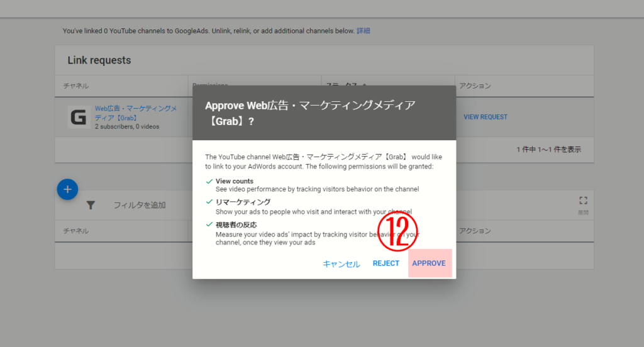This screenshot has width=644, height=347.
Task: Click the リマーケティング permission label
Action: [x=243, y=202]
